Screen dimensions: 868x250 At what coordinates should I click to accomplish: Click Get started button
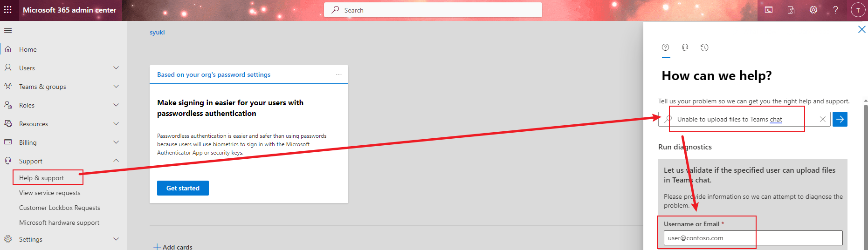coord(183,188)
